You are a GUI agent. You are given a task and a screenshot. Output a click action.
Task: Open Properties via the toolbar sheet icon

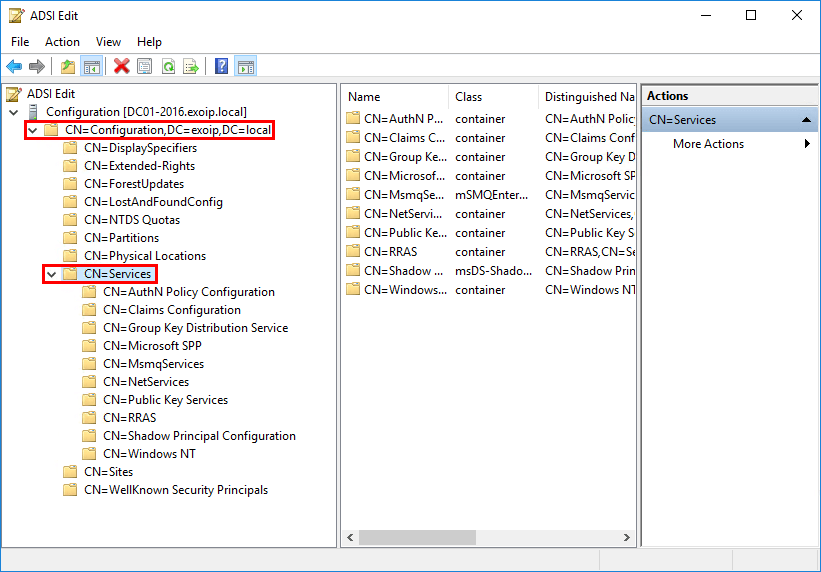click(145, 67)
